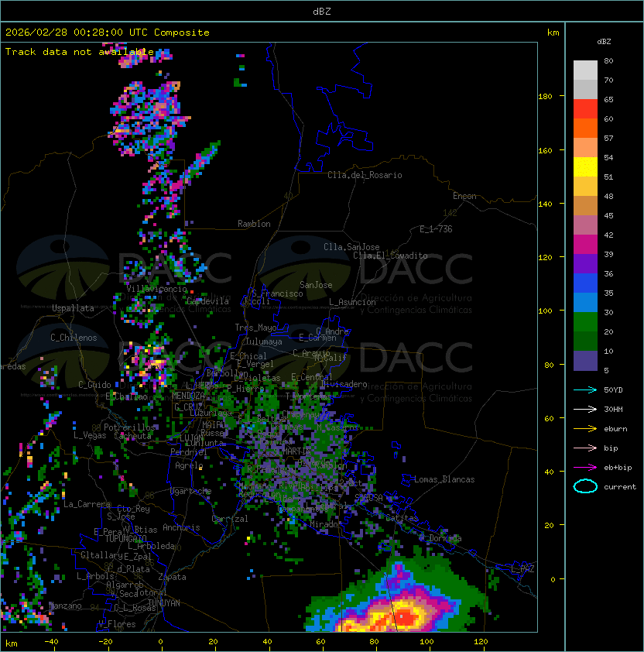Viewport: 644px width, 652px height.
Task: Click the 'Encon' map label
Action: click(464, 196)
